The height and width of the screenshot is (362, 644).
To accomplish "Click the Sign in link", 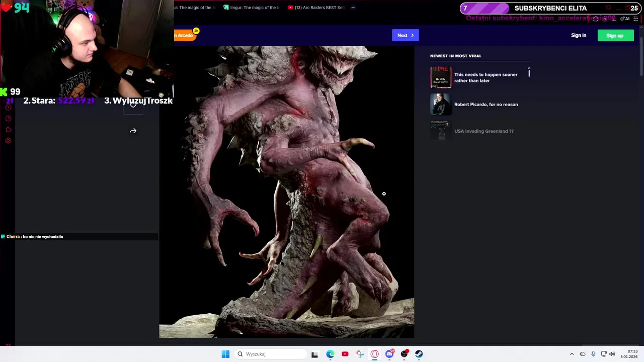I will (579, 35).
